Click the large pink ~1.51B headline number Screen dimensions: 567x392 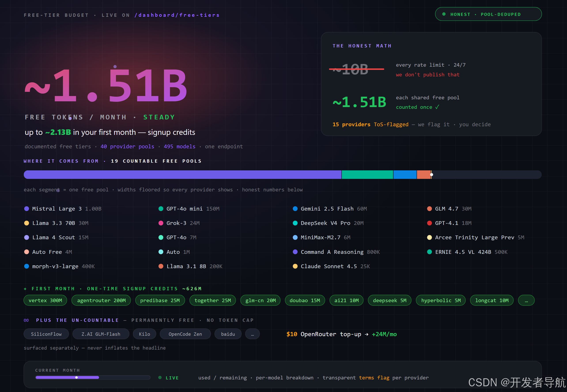tap(106, 85)
